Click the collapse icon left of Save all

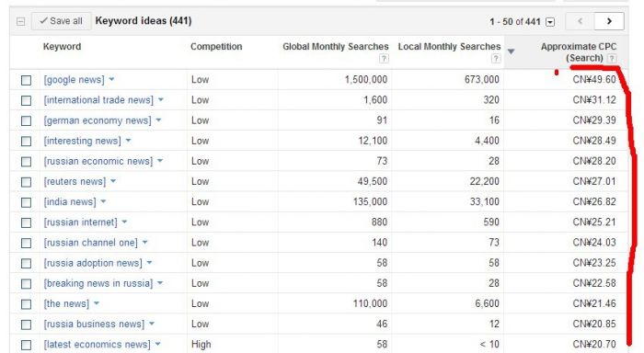[20, 21]
